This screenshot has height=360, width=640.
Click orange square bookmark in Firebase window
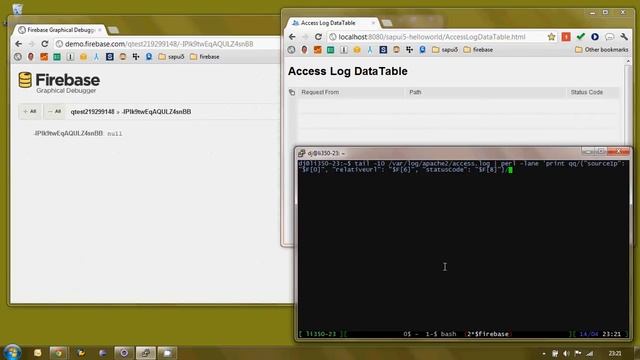coord(44,57)
